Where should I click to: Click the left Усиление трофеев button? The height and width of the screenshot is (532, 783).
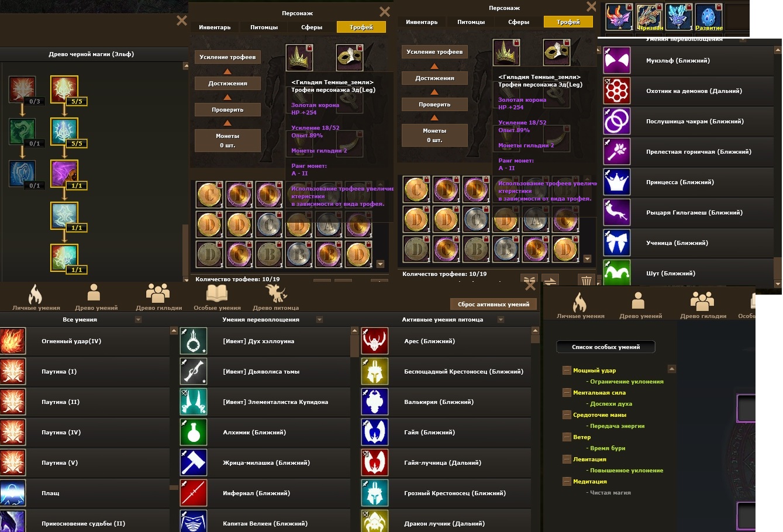(227, 57)
